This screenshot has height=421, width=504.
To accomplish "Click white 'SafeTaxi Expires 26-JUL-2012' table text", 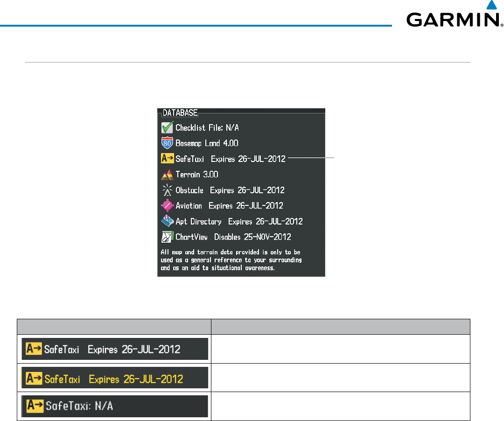I will pyautogui.click(x=112, y=349).
